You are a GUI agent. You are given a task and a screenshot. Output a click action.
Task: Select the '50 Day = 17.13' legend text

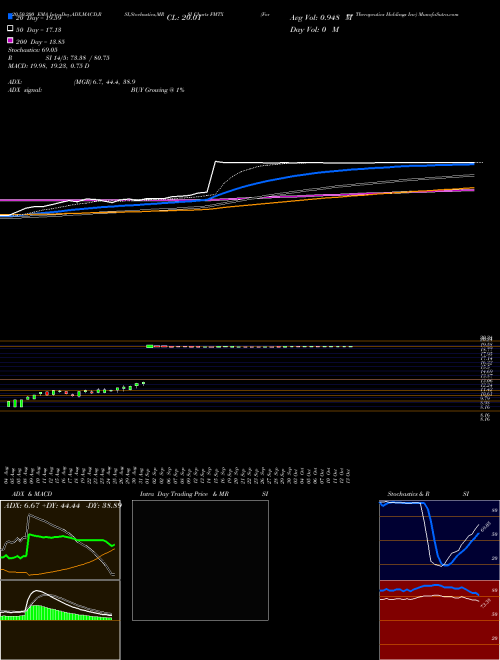pyautogui.click(x=38, y=30)
